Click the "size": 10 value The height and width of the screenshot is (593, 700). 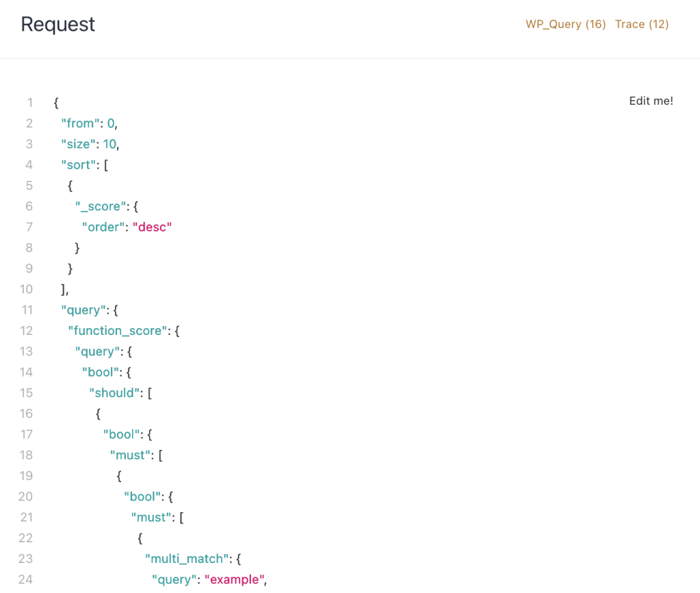[x=109, y=144]
